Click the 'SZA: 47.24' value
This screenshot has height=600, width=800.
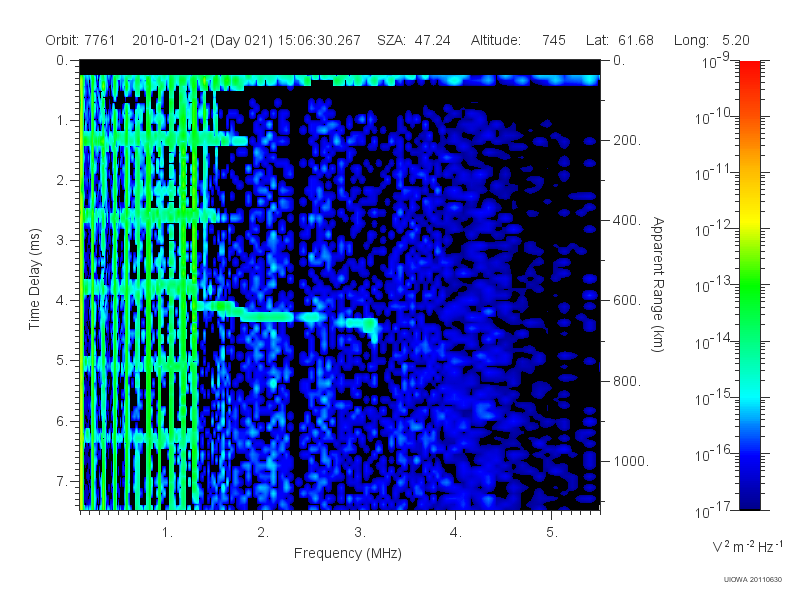[x=414, y=40]
